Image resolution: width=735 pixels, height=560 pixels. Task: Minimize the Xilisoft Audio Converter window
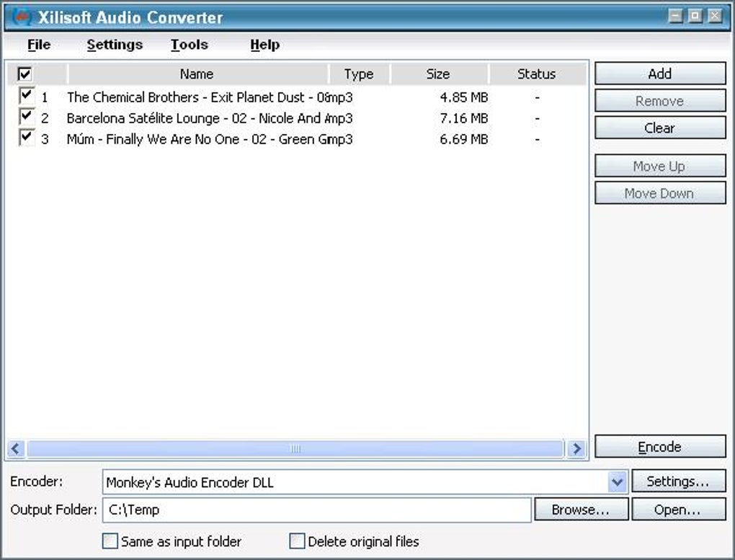pos(675,16)
